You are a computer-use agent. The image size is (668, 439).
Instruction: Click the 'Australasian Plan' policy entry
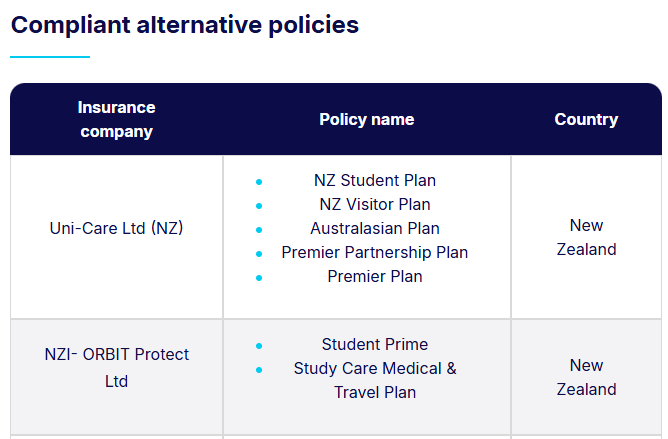375,229
